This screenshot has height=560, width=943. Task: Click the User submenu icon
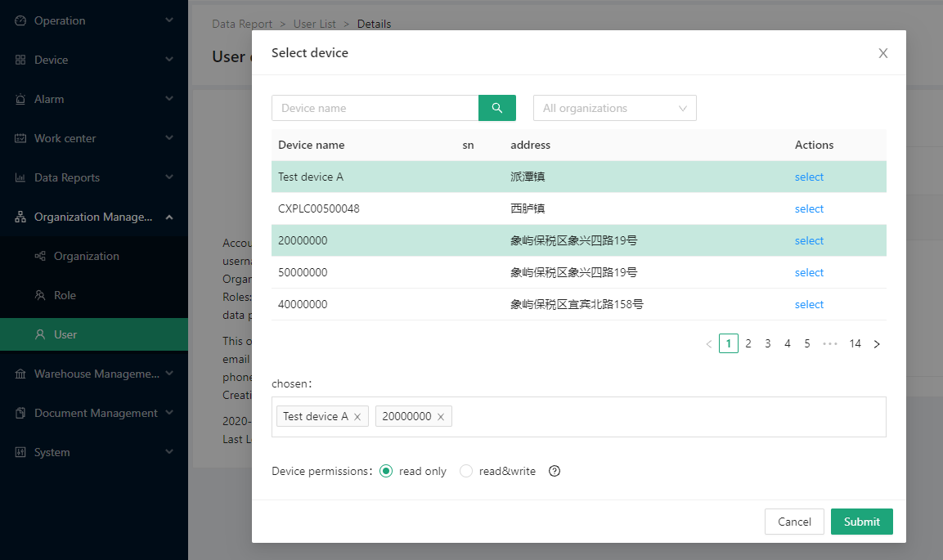click(40, 334)
